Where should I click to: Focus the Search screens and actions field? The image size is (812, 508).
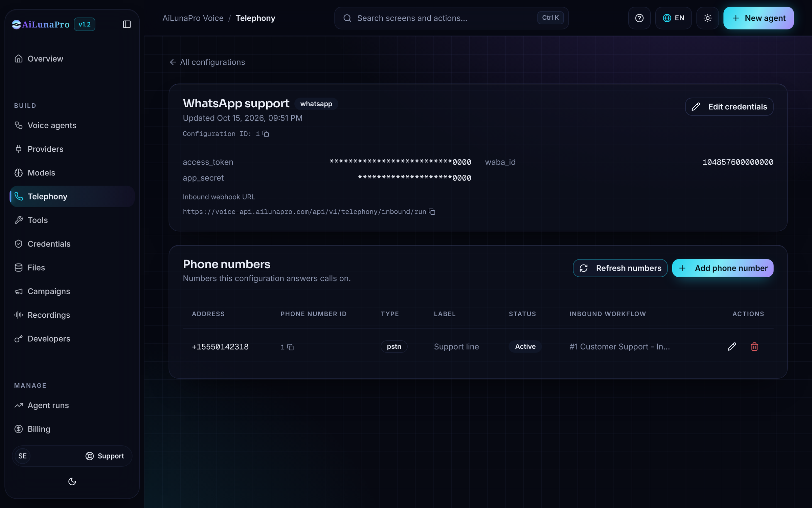click(451, 18)
